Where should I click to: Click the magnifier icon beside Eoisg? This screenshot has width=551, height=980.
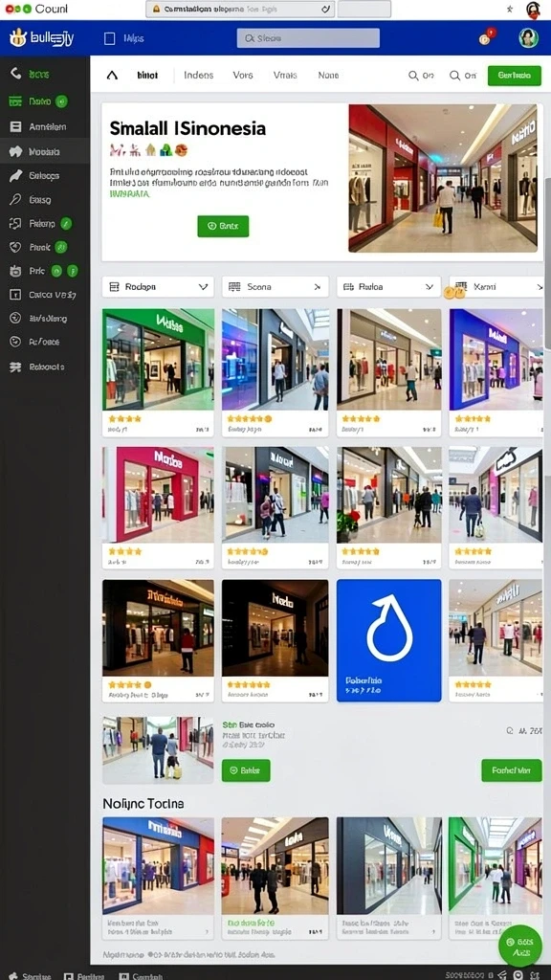[x=15, y=200]
